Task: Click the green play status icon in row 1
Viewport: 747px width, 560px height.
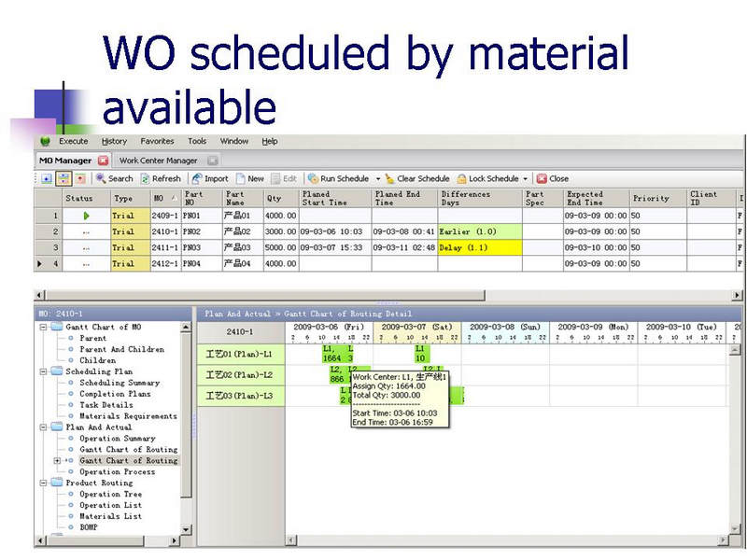Action: point(86,216)
